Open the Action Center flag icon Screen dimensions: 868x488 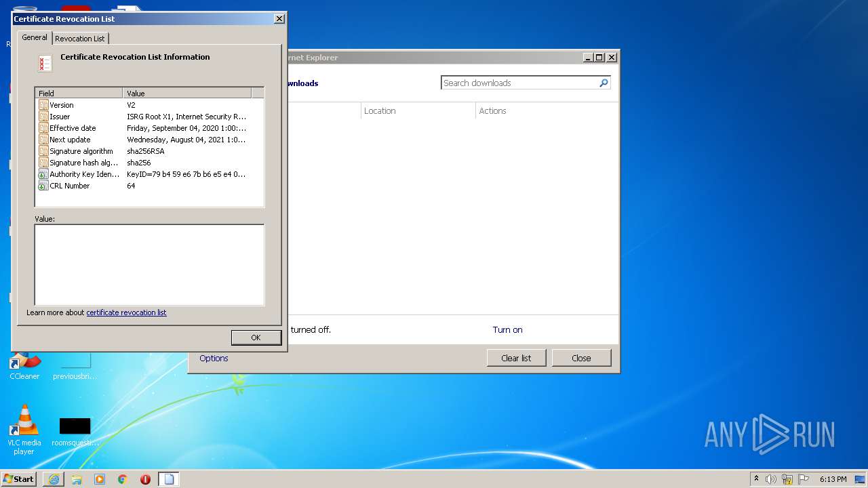(x=804, y=479)
